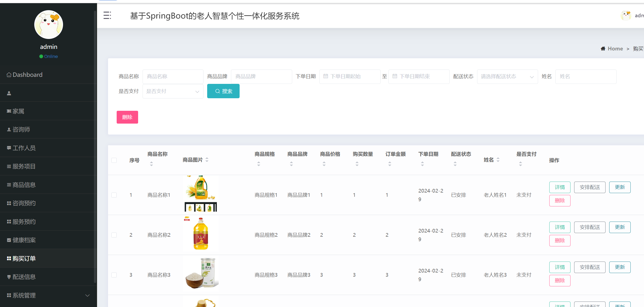
Task: Click calendar icon in 下单日期起始 field
Action: click(326, 76)
